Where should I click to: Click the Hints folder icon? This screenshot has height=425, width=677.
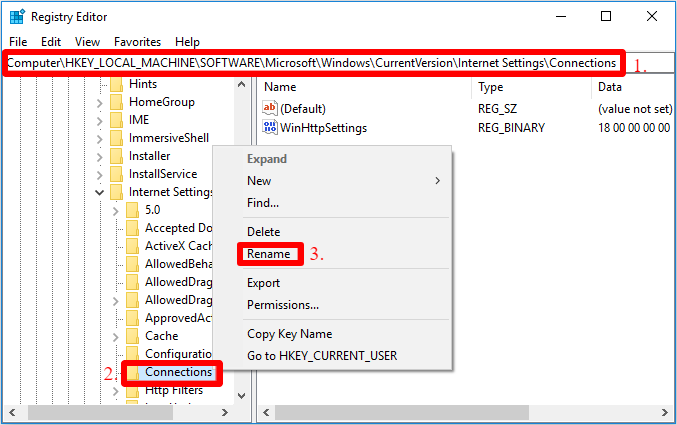point(117,84)
